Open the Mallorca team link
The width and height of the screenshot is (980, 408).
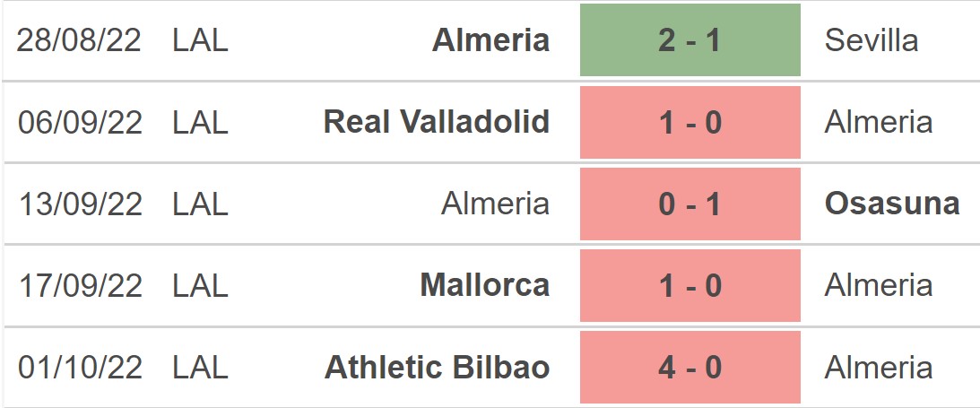484,285
